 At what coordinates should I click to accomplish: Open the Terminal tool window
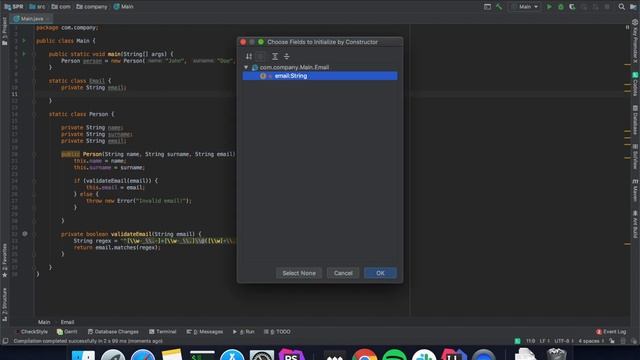(162, 332)
